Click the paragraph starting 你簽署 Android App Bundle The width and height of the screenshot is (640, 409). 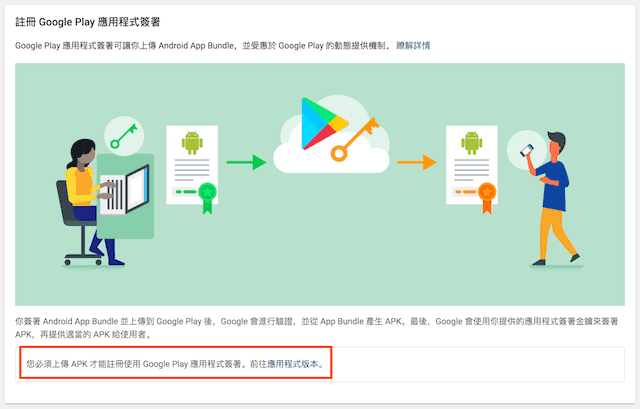tap(316, 328)
